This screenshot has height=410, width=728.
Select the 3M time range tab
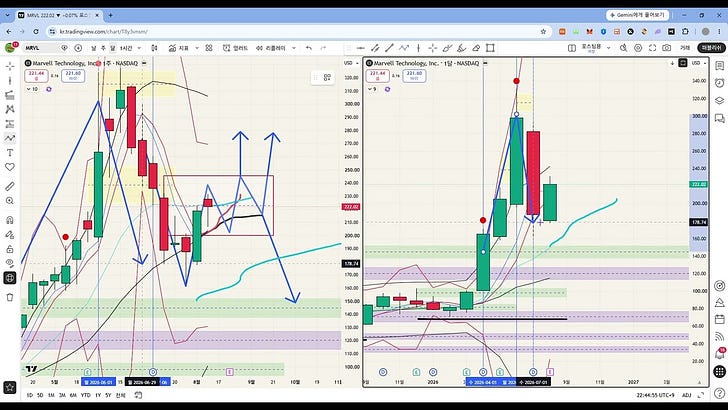tap(62, 395)
